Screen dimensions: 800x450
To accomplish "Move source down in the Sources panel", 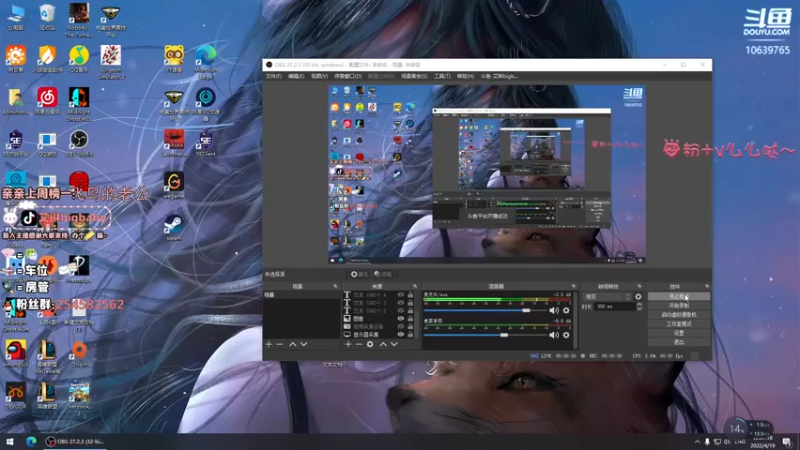I will coord(394,344).
